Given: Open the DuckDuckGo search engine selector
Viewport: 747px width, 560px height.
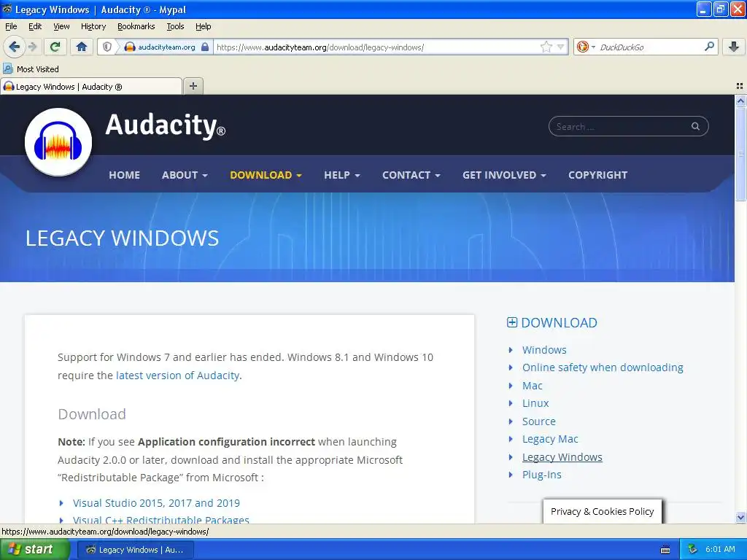Looking at the screenshot, I should pos(586,47).
